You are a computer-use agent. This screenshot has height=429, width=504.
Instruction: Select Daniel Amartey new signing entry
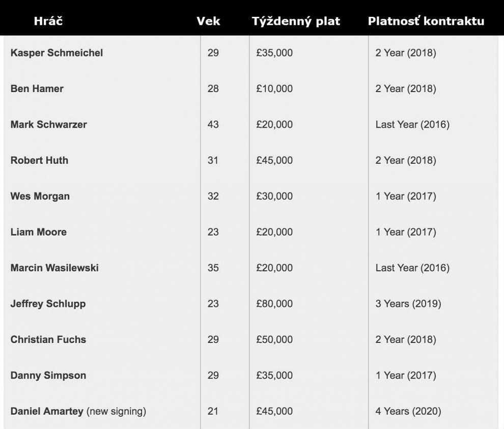[x=78, y=411]
